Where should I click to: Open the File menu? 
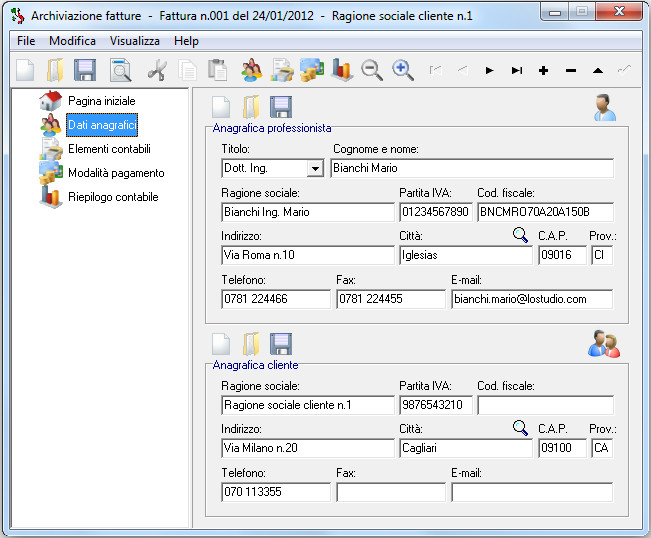[26, 41]
